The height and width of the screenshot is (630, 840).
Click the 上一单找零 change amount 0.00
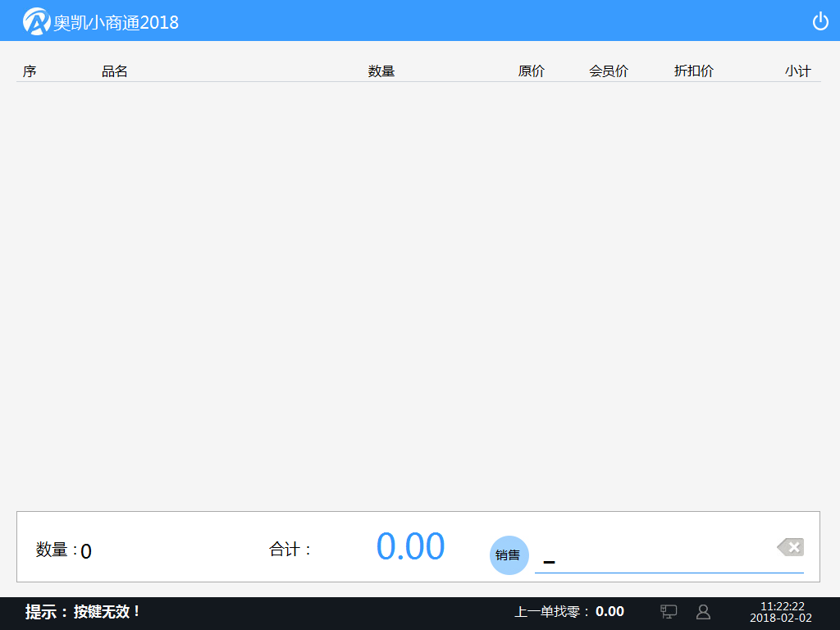612,611
